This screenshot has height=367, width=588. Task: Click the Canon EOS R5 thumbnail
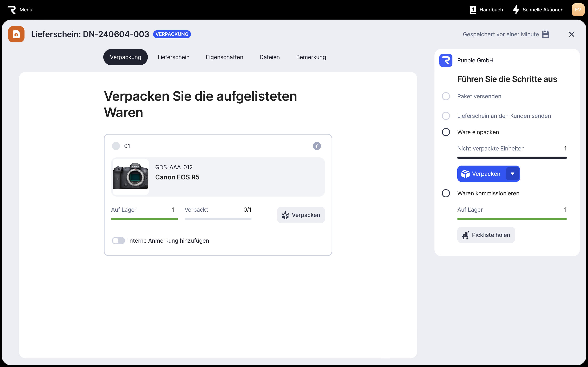tap(131, 177)
